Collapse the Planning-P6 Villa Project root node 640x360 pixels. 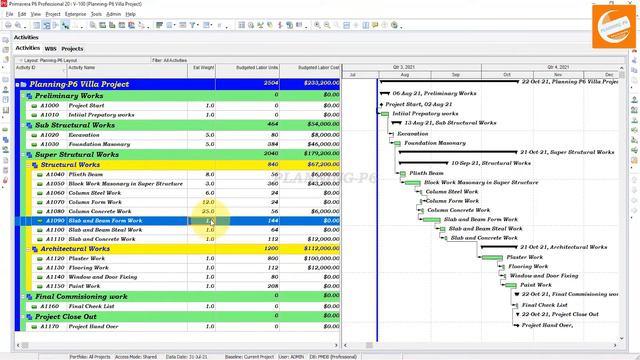coord(18,84)
